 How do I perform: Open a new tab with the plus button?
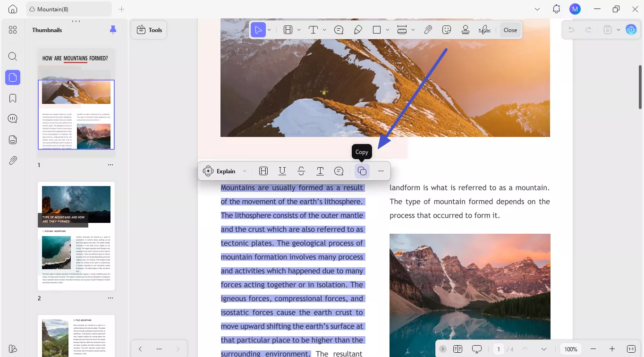(121, 9)
